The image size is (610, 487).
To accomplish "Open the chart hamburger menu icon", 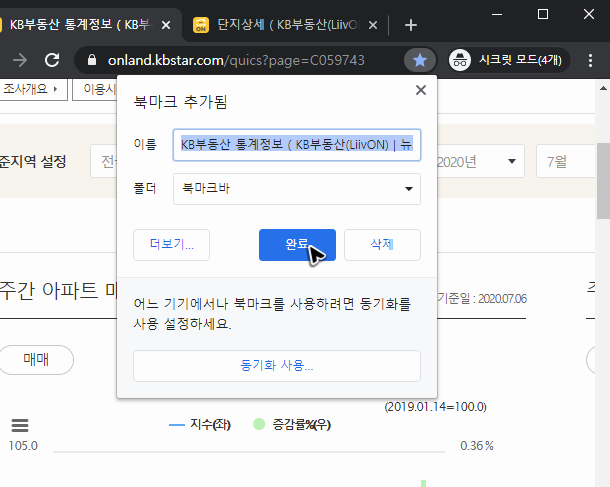I will click(20, 425).
